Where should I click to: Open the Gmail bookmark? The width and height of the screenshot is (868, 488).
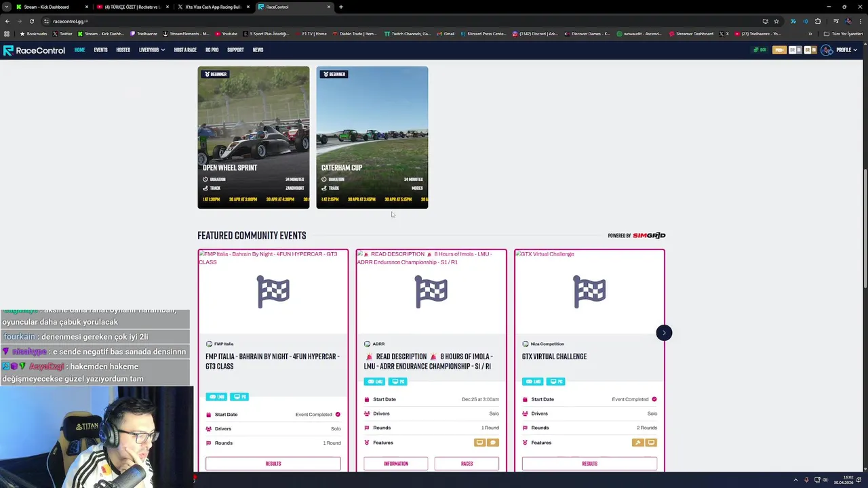[446, 34]
